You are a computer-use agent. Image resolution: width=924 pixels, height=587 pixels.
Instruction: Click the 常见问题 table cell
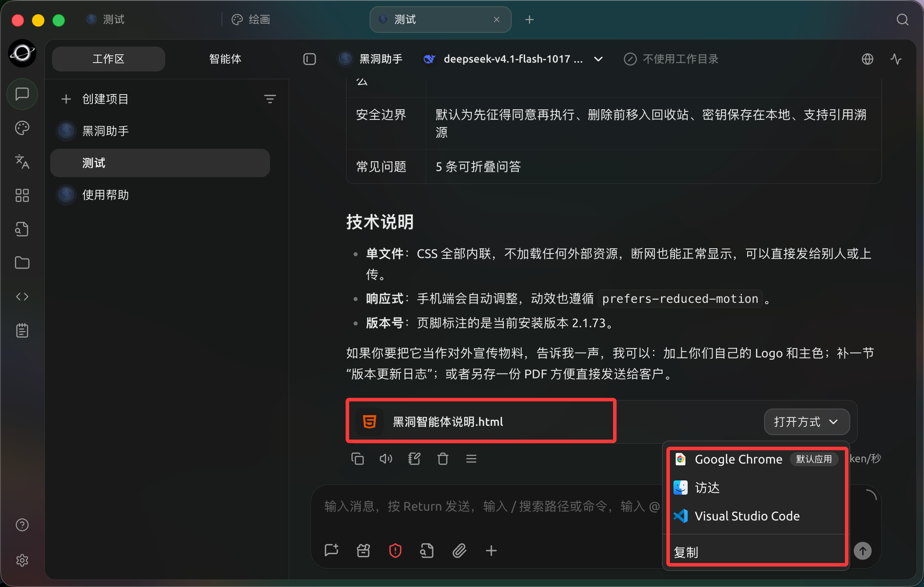[x=386, y=167]
